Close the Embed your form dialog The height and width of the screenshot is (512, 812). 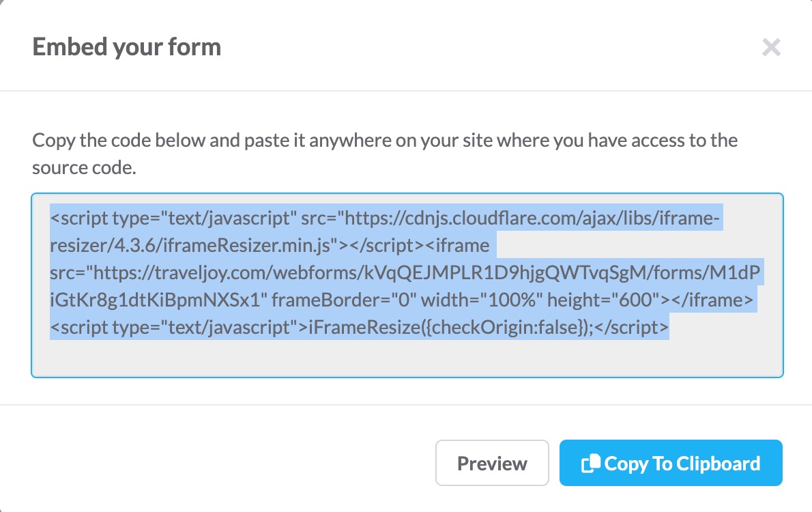coord(771,47)
